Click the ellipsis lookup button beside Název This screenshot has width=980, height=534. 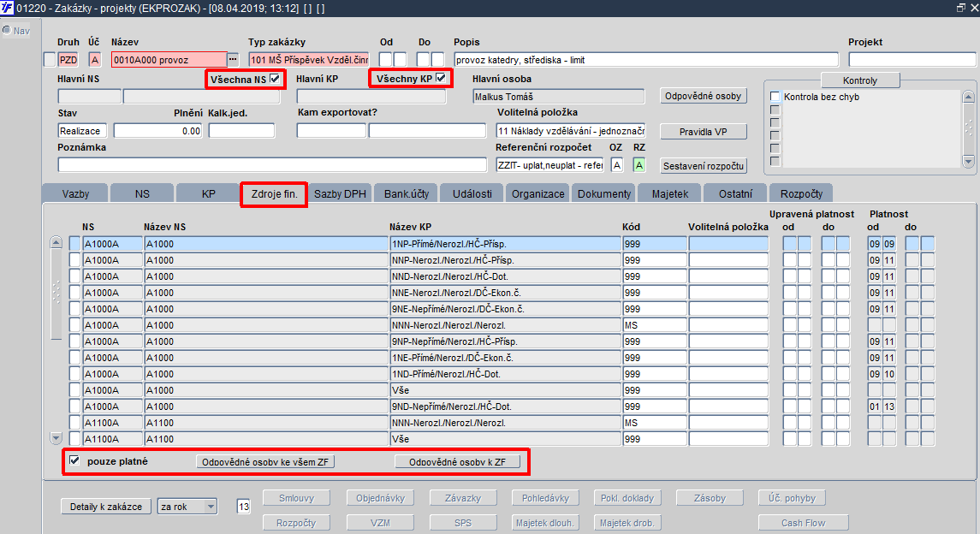(x=233, y=60)
